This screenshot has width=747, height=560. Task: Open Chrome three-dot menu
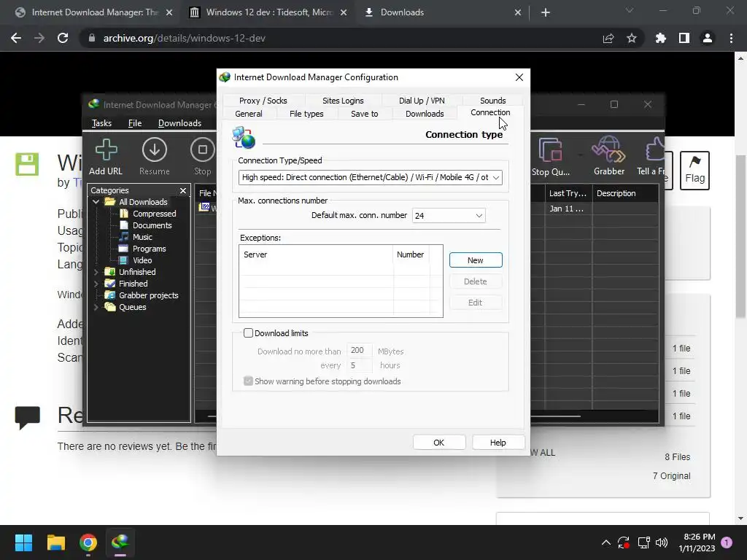[x=731, y=38]
